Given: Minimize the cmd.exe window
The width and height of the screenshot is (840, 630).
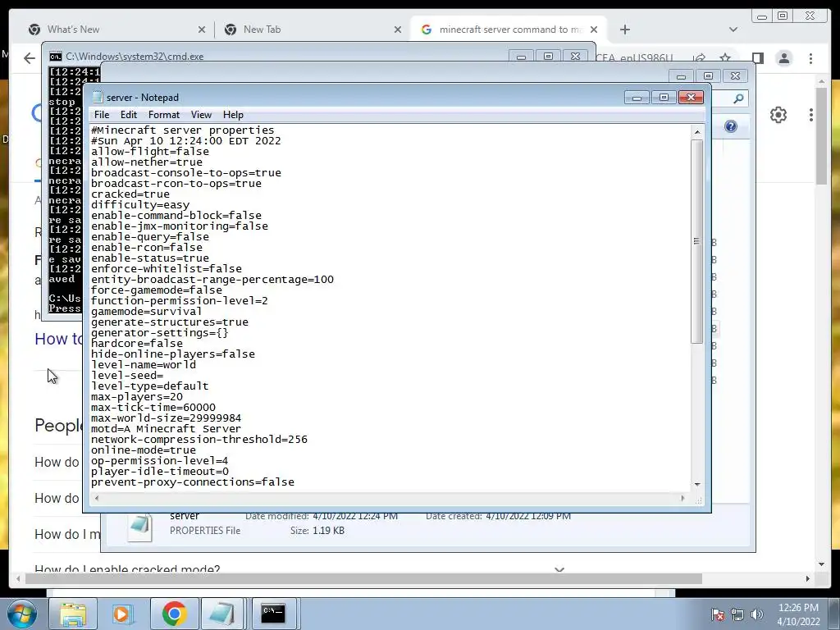Looking at the screenshot, I should point(521,57).
